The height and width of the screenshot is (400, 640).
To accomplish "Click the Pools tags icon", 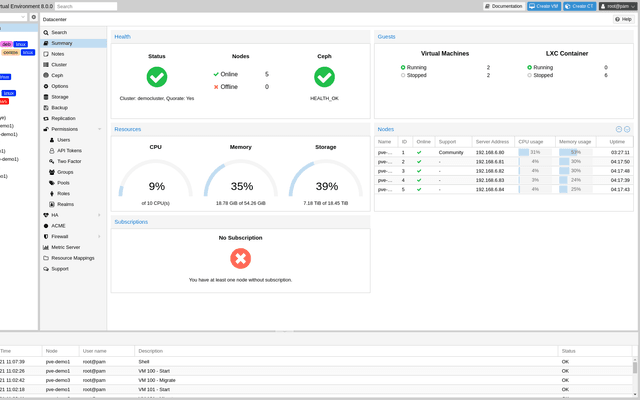I will (52, 183).
